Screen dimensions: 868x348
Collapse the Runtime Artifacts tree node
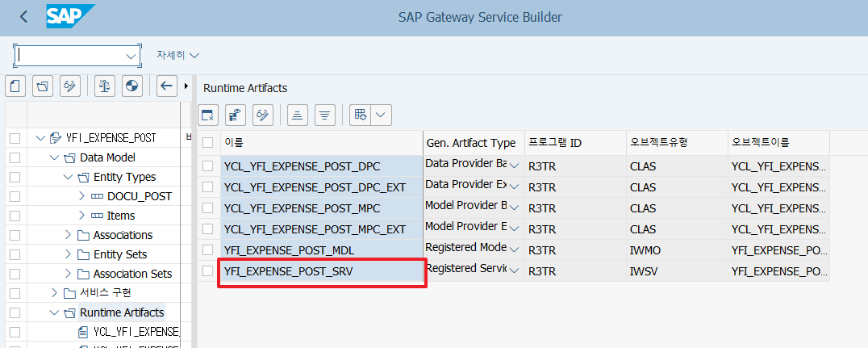click(x=54, y=313)
